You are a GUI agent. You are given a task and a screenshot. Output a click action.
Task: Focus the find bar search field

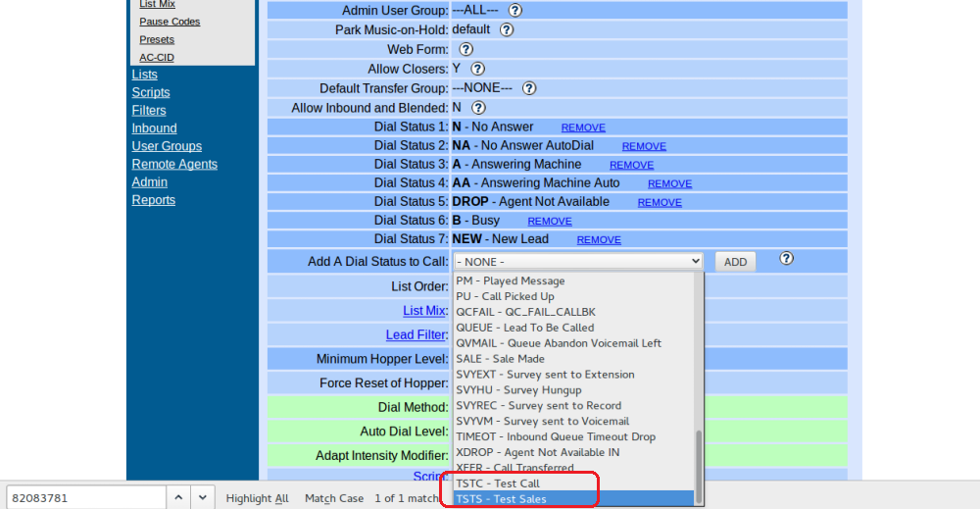click(86, 498)
